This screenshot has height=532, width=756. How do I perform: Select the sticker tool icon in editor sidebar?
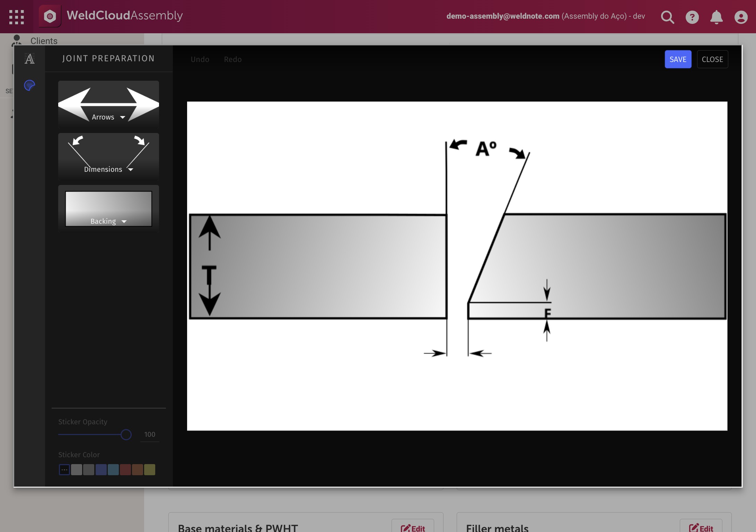click(x=29, y=85)
